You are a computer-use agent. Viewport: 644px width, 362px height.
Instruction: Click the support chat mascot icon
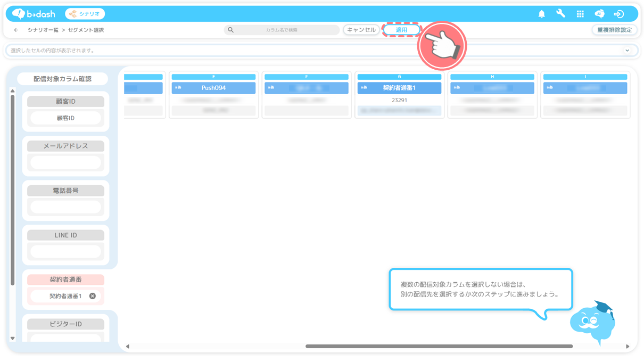pos(599,14)
